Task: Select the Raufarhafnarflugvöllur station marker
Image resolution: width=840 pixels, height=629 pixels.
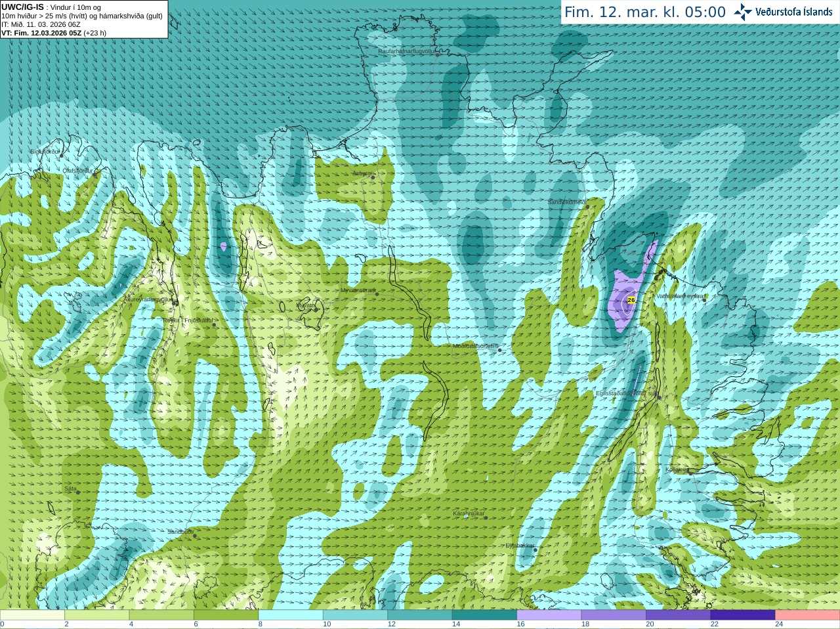Action: coord(438,55)
